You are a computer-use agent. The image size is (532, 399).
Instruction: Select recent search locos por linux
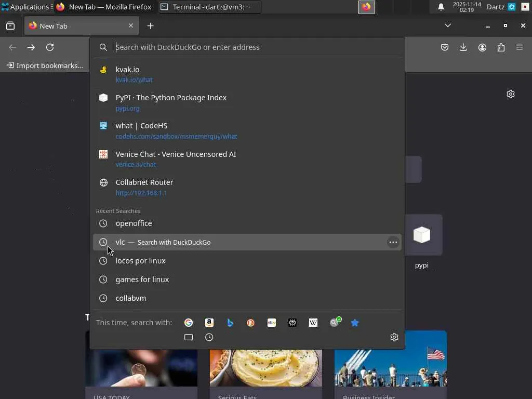click(x=247, y=261)
